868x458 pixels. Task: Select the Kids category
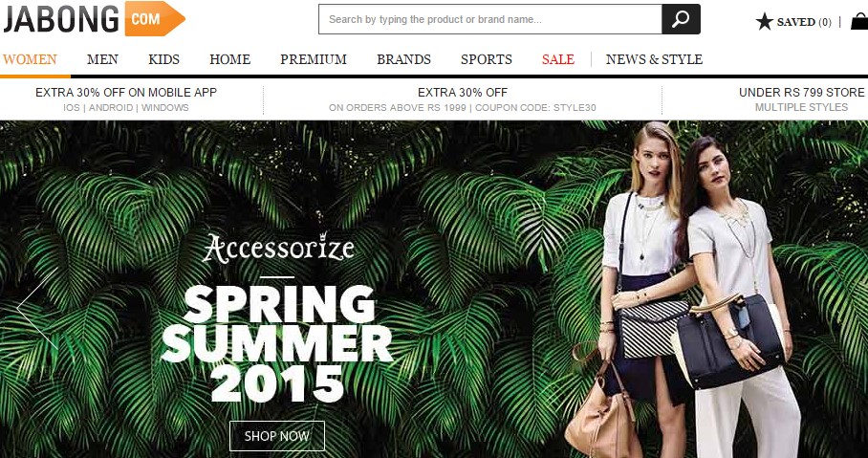(163, 59)
